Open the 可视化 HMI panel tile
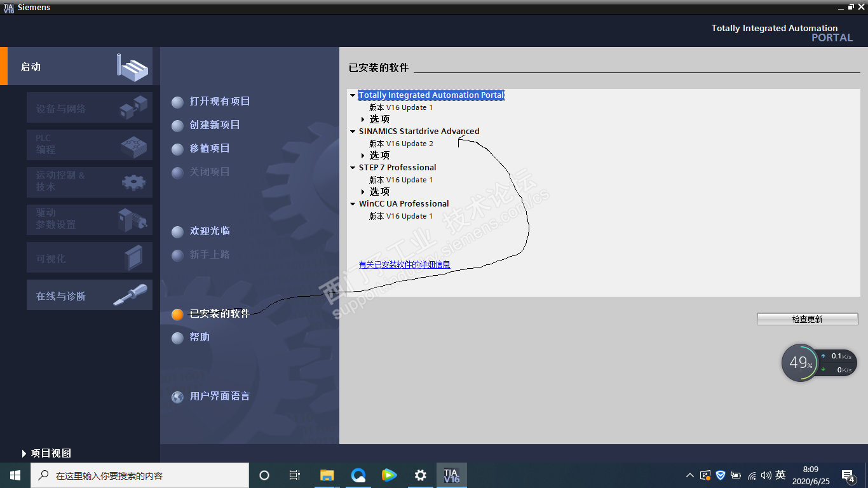Viewport: 868px width, 488px height. pyautogui.click(x=90, y=257)
